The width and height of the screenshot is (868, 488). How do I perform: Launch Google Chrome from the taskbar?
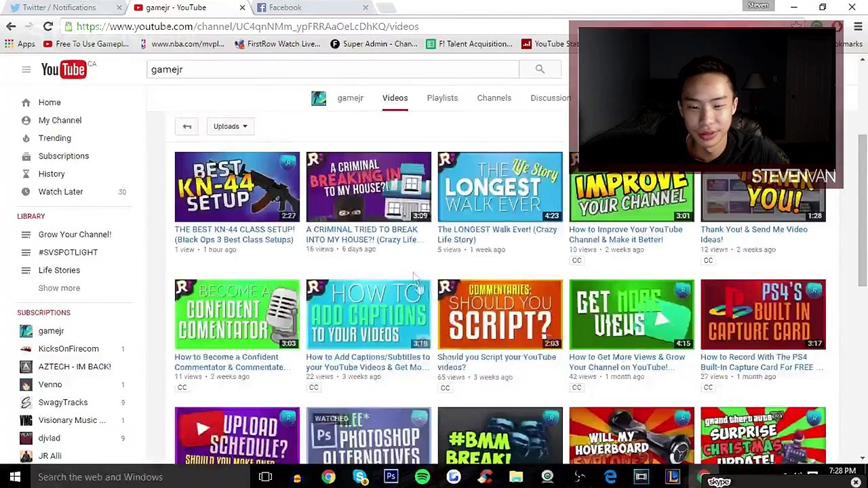(328, 477)
